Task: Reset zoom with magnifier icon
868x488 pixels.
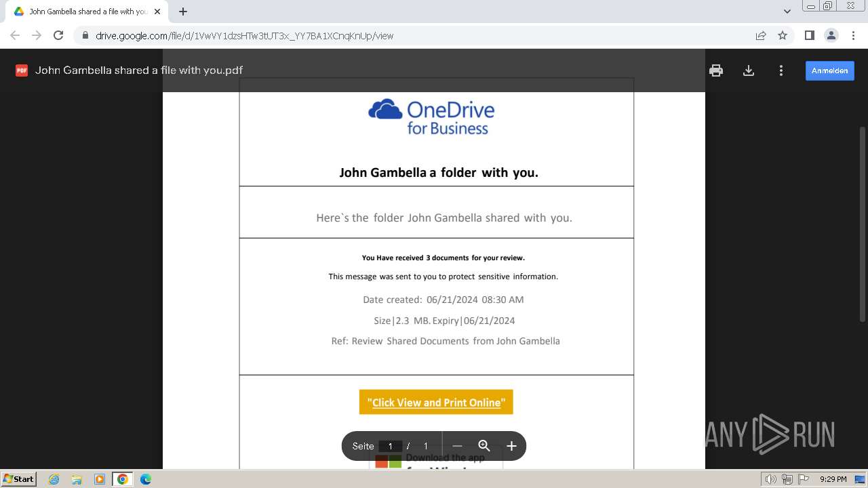Action: pyautogui.click(x=484, y=446)
